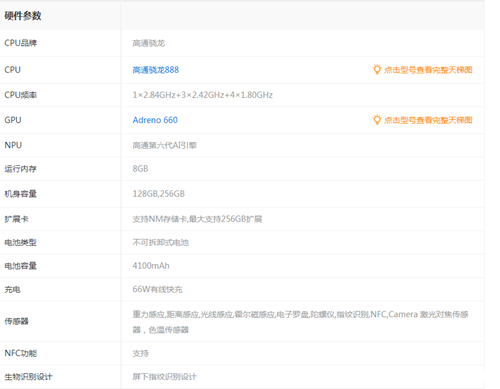Select the 4100mAh battery value
Screen dimensions: 500x389
[x=151, y=266]
